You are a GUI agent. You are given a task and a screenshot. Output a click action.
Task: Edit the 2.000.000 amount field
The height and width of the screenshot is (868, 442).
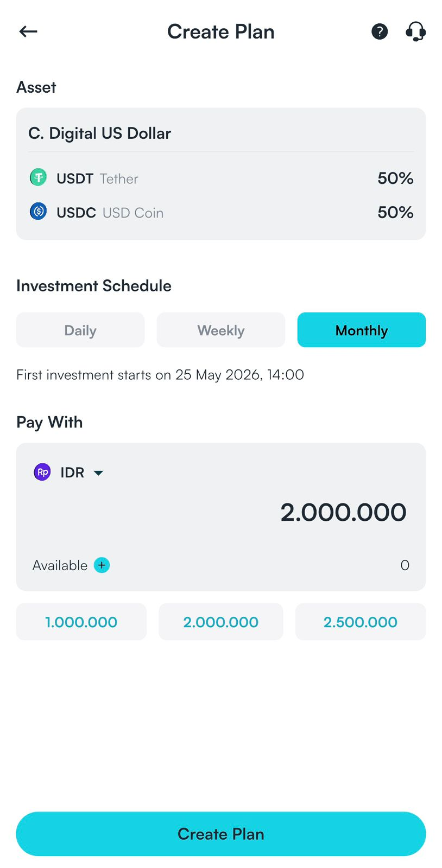[343, 513]
